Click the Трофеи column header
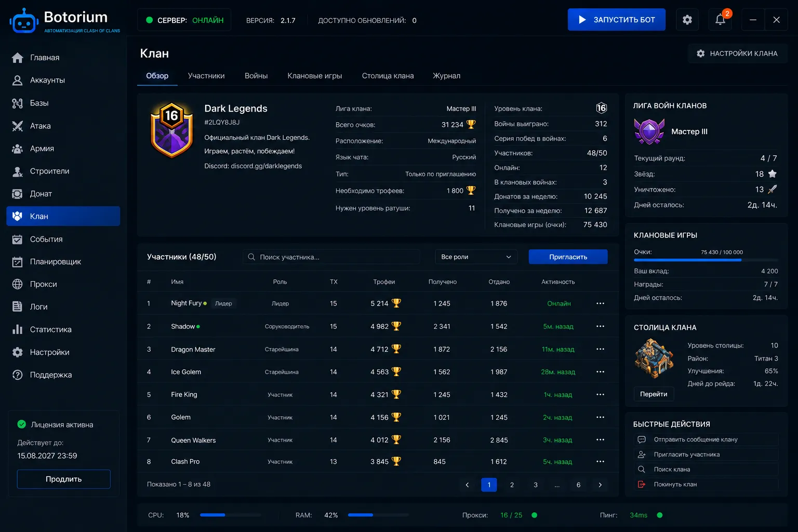 click(384, 282)
